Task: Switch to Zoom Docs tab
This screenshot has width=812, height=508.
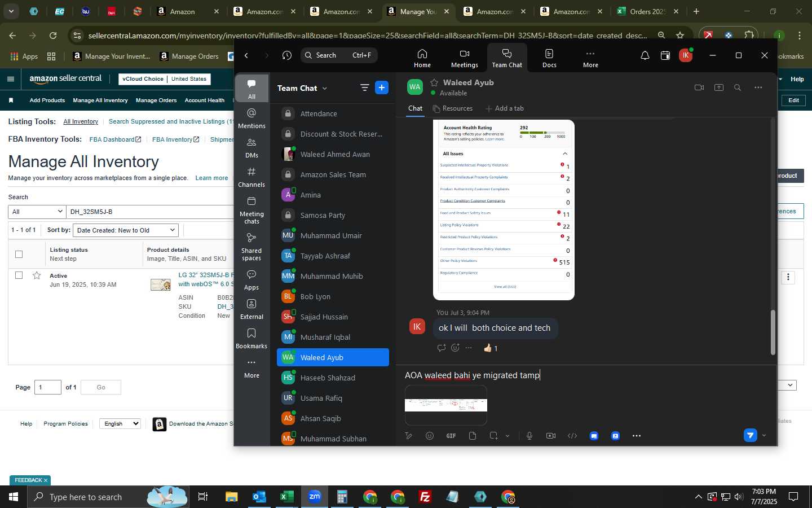Action: pyautogui.click(x=549, y=58)
